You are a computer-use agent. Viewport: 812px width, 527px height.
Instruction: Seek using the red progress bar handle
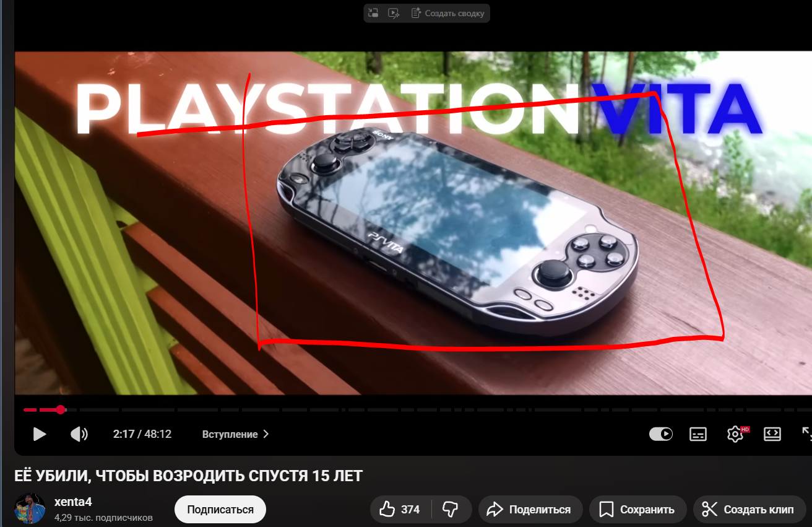click(61, 409)
